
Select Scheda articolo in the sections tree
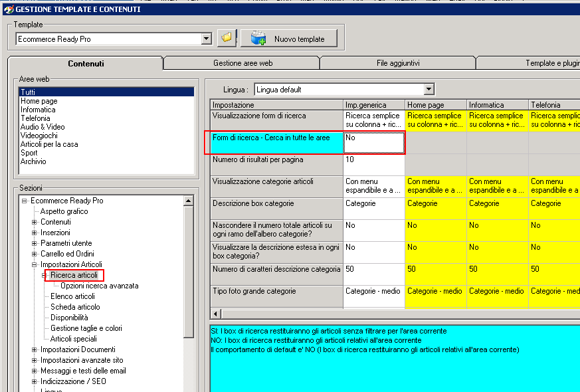[75, 307]
